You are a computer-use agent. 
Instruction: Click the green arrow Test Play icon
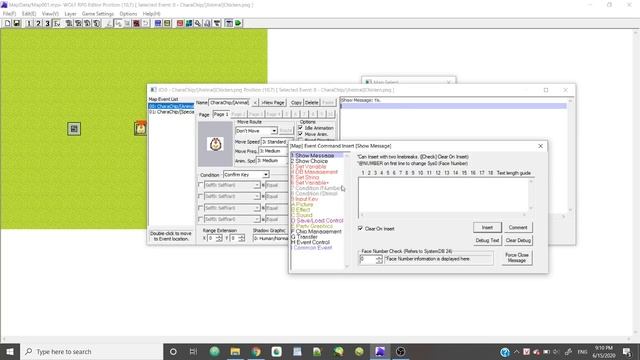[x=238, y=23]
